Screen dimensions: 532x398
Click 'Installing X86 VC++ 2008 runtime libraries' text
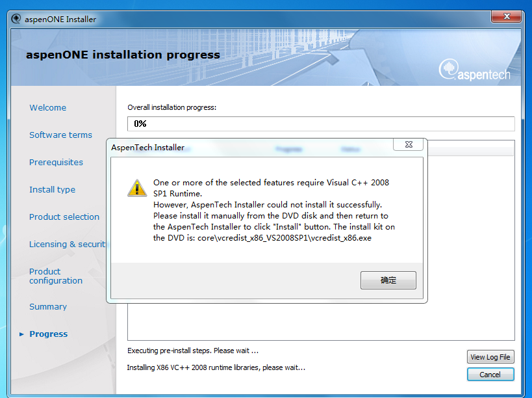coord(216,367)
